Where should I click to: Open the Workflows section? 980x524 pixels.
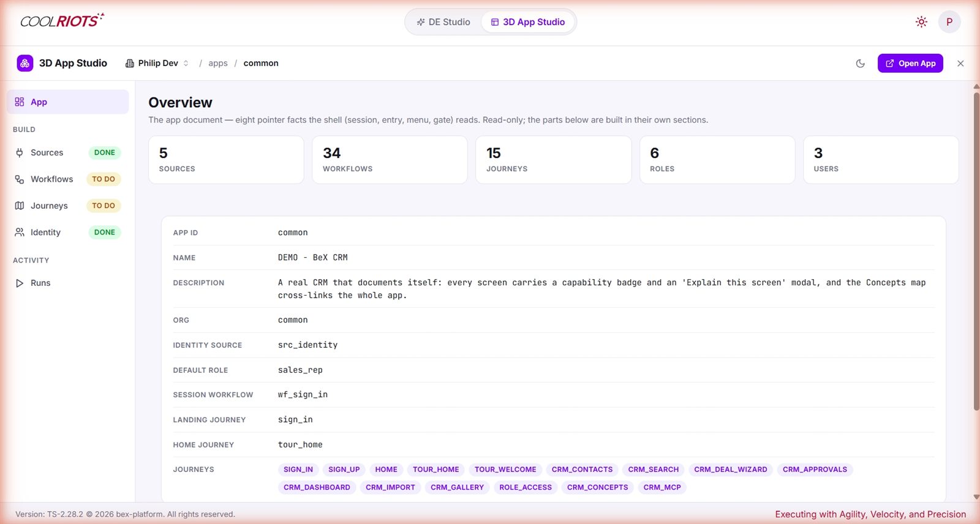pos(67,179)
